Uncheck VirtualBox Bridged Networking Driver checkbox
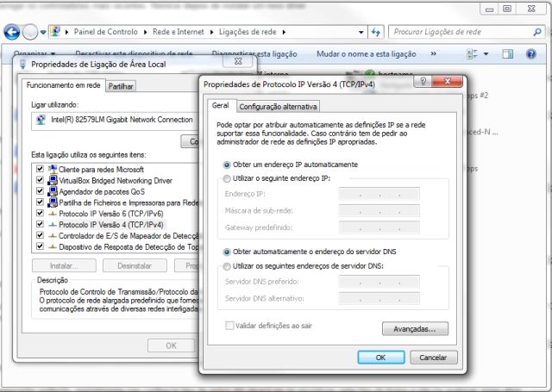The image size is (552, 392). (40, 181)
